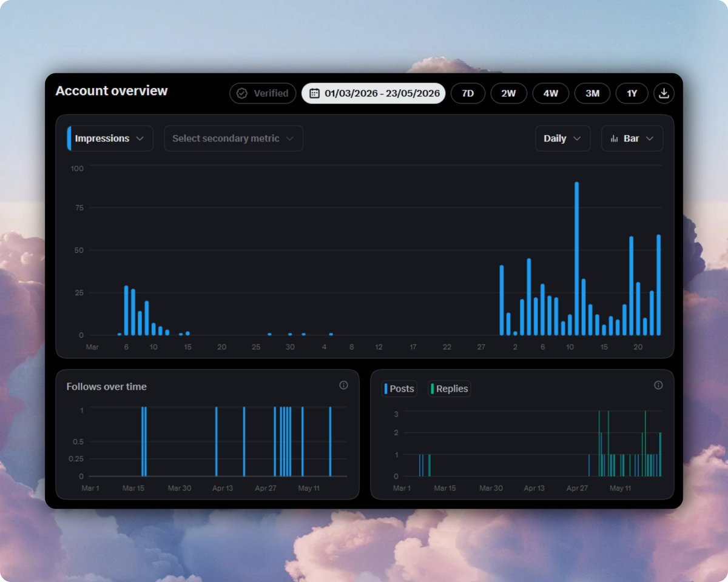
Task: Select the 7D time range
Action: [x=468, y=93]
